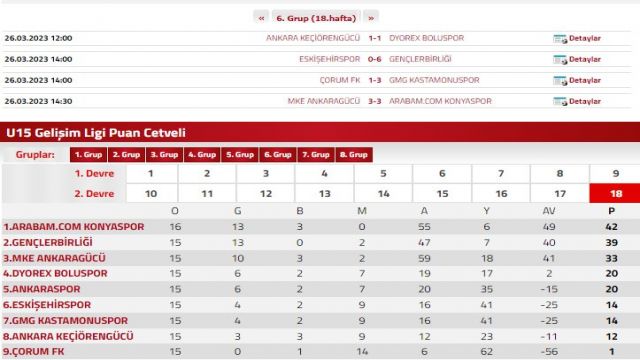The image size is (640, 360).
Task: Select the 2. Grup tab
Action: pos(126,155)
